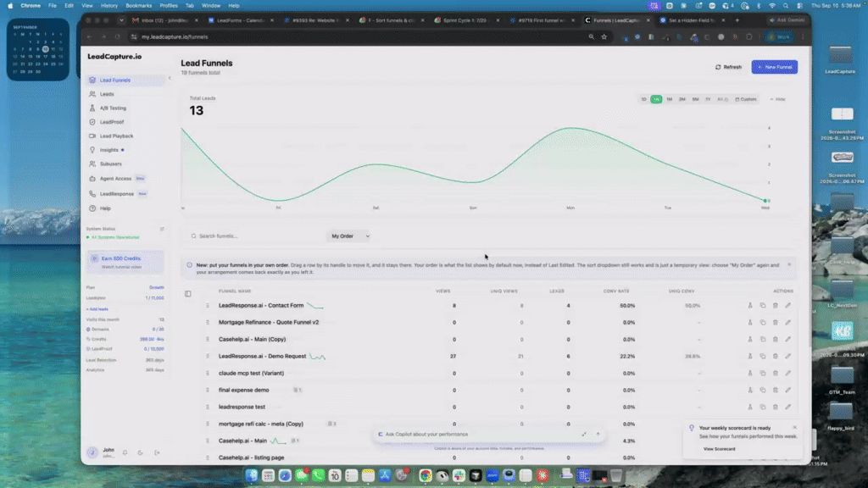Open Casehelp.ai - listing page funnel
Image resolution: width=868 pixels, height=488 pixels.
pyautogui.click(x=251, y=458)
